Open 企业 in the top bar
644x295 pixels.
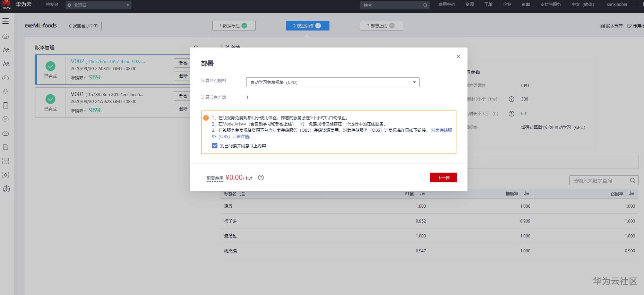[507, 5]
